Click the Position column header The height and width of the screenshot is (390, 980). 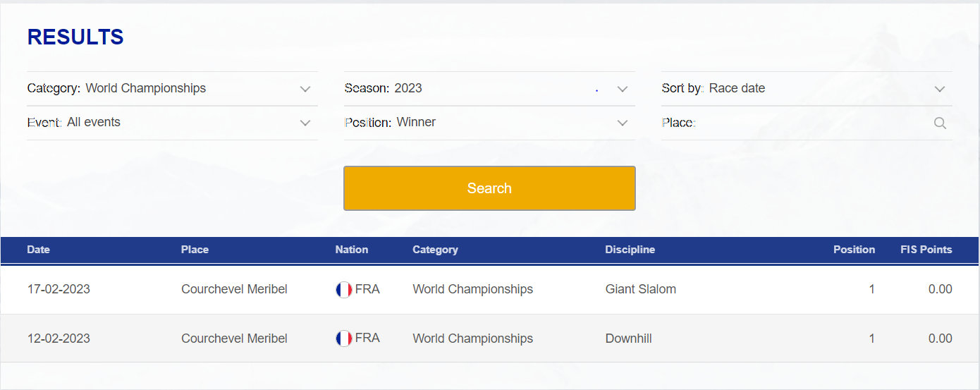point(854,250)
